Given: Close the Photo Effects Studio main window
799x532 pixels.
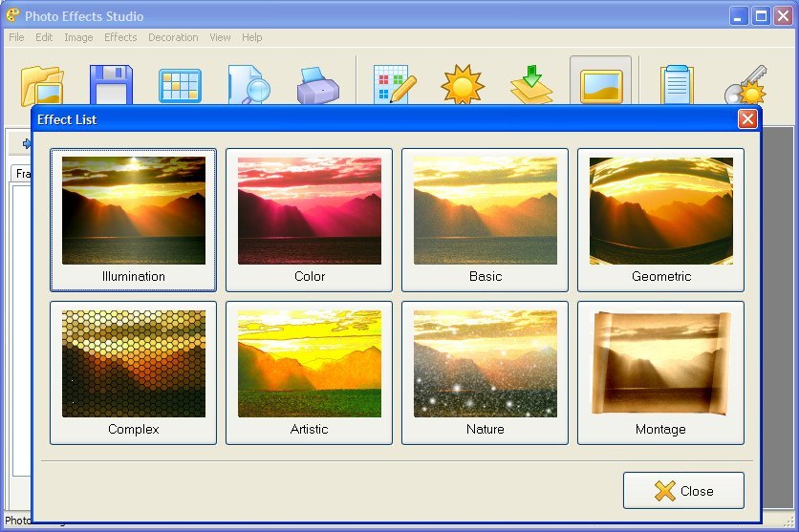Looking at the screenshot, I should 783,16.
